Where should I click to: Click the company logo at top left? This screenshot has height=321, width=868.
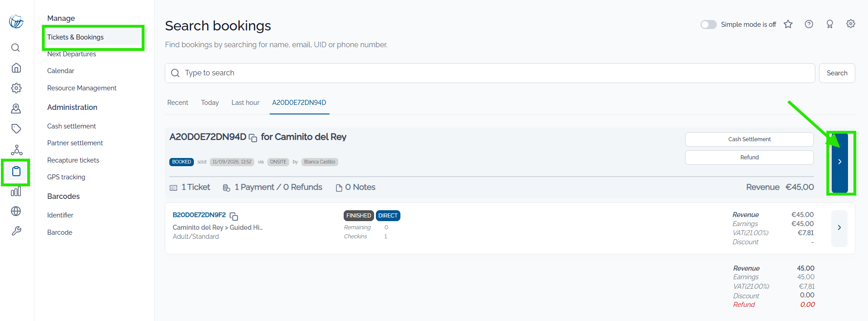coord(16,21)
